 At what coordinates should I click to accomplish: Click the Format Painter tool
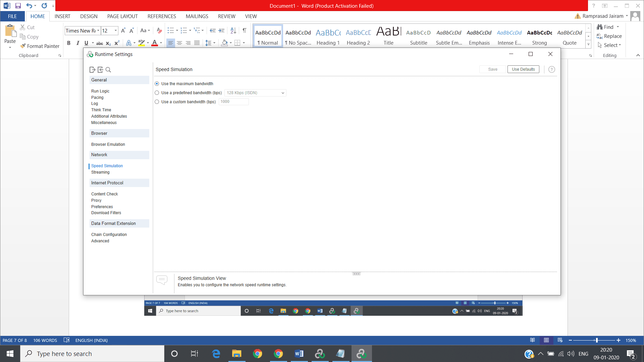pos(40,46)
